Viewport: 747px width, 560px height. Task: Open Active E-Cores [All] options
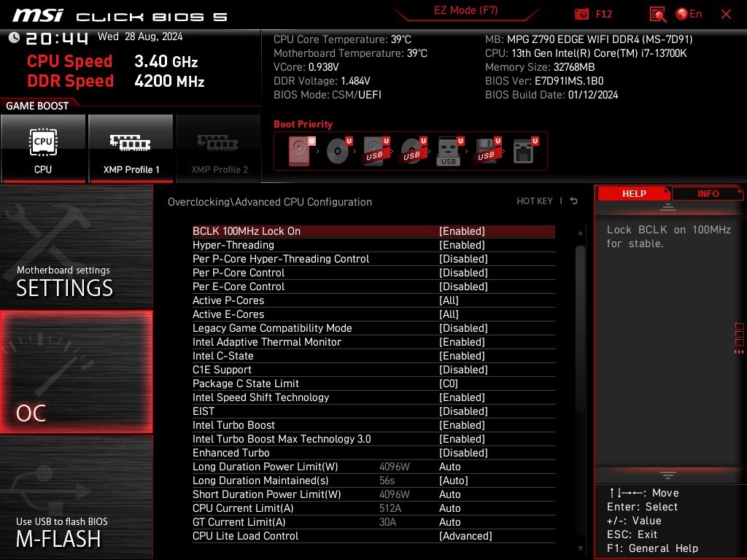(449, 314)
